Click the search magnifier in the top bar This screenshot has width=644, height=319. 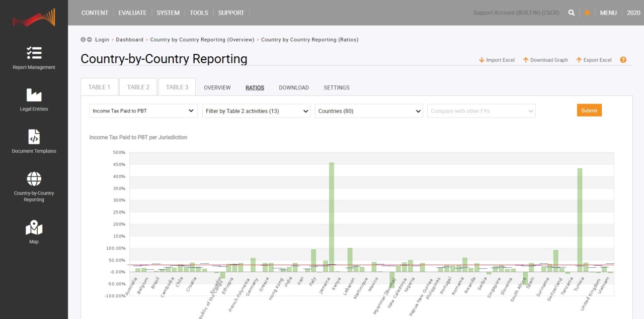571,13
